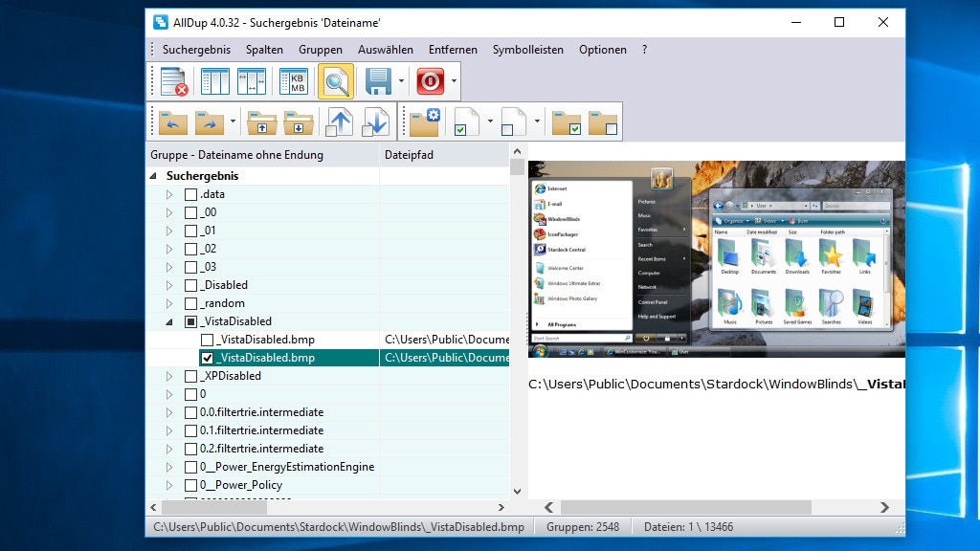Open the Entfernen menu
This screenshot has height=551, width=980.
(453, 50)
